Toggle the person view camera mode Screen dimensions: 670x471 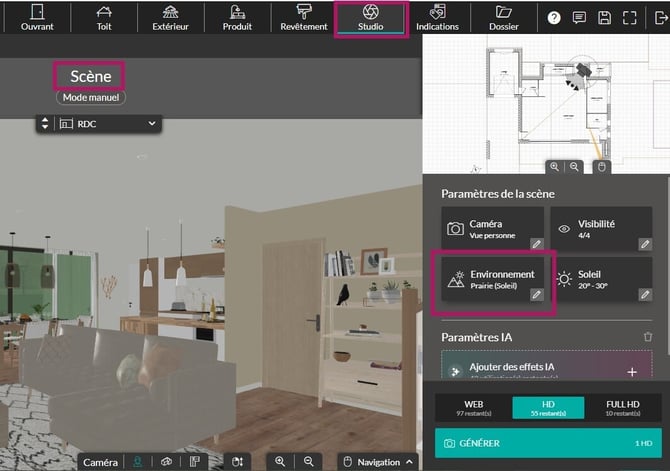click(136, 462)
